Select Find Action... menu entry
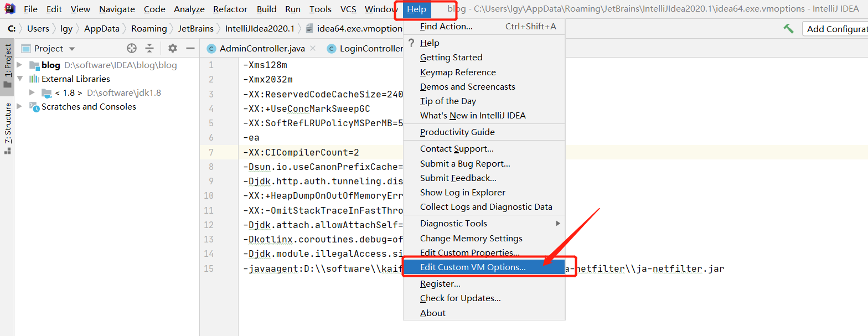 (x=484, y=27)
